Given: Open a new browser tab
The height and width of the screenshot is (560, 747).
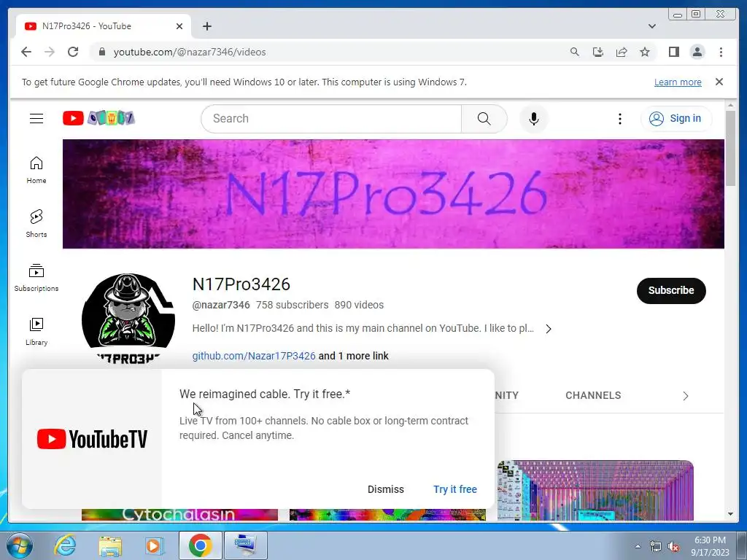Looking at the screenshot, I should click(206, 26).
